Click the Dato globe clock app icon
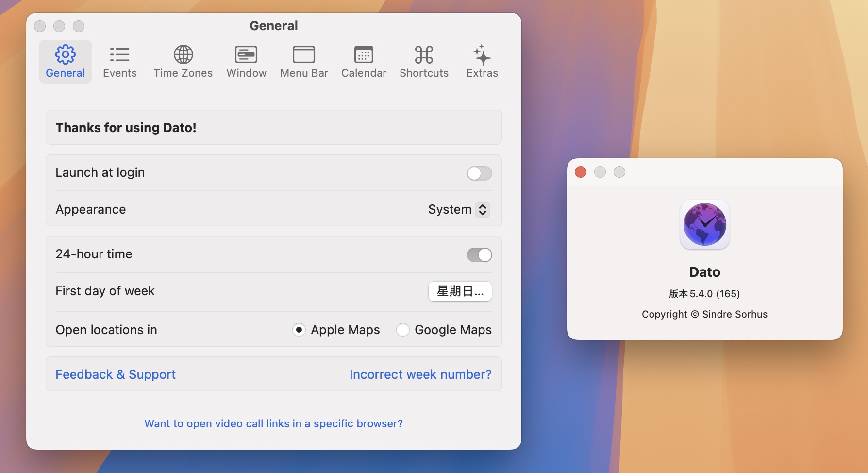This screenshot has width=868, height=473. [705, 225]
